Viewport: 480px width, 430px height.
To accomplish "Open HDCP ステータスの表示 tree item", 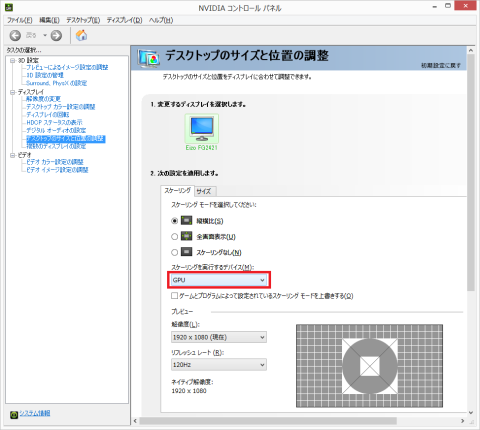I will pyautogui.click(x=54, y=123).
